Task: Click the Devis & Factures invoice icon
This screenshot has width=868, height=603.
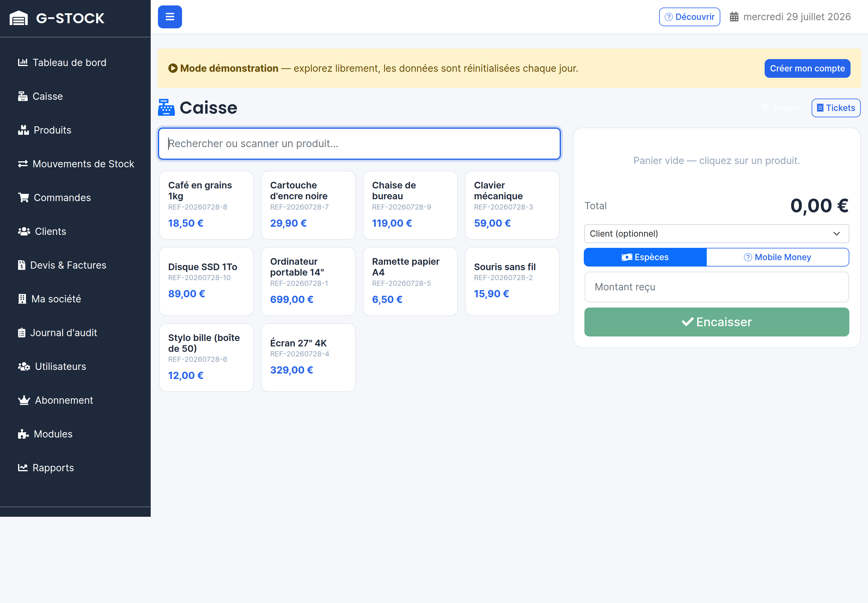Action: click(x=21, y=265)
